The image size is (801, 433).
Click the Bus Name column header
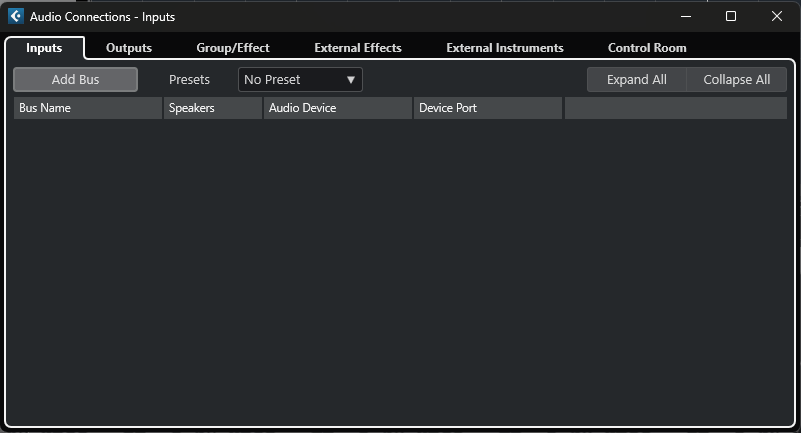point(88,108)
